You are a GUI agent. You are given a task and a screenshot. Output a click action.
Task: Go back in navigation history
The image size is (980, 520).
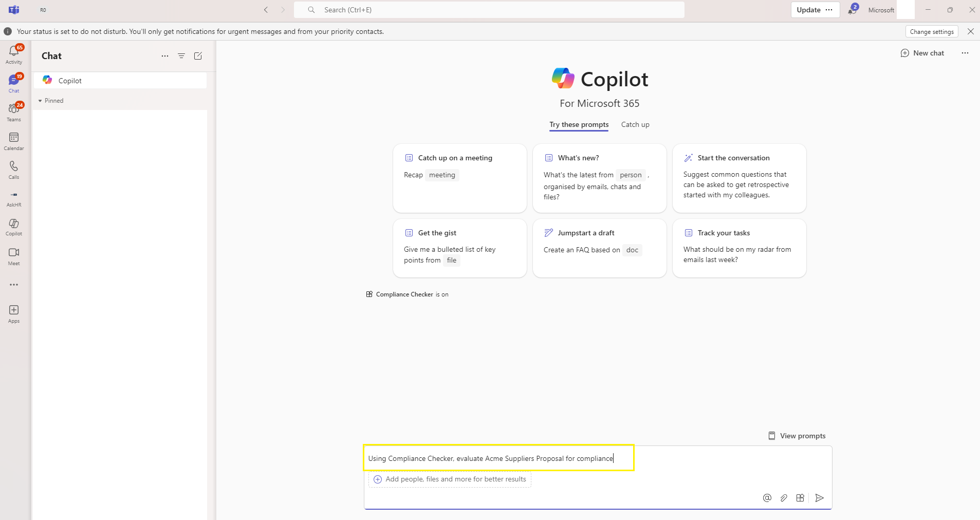coord(266,10)
